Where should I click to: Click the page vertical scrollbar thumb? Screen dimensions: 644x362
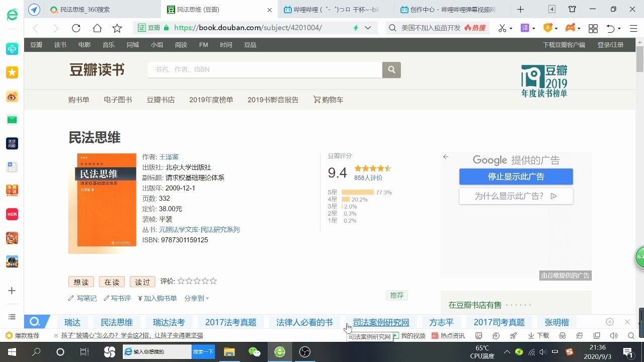click(x=639, y=59)
